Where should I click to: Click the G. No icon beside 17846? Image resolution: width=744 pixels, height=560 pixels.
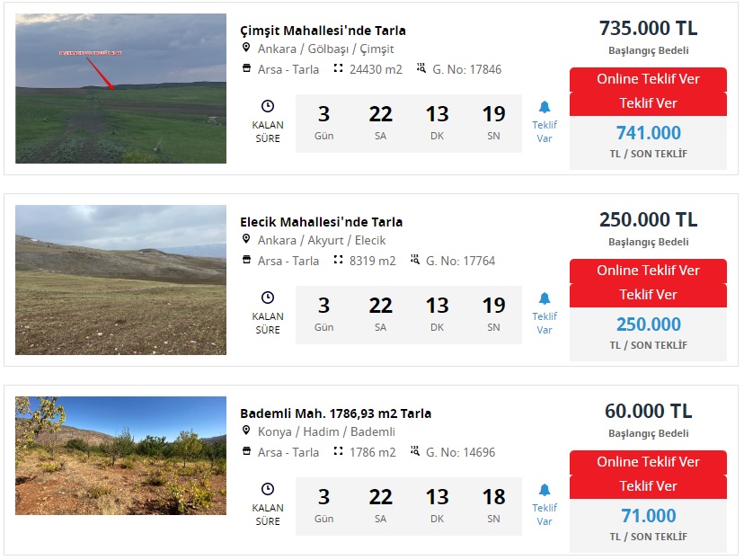coord(421,69)
